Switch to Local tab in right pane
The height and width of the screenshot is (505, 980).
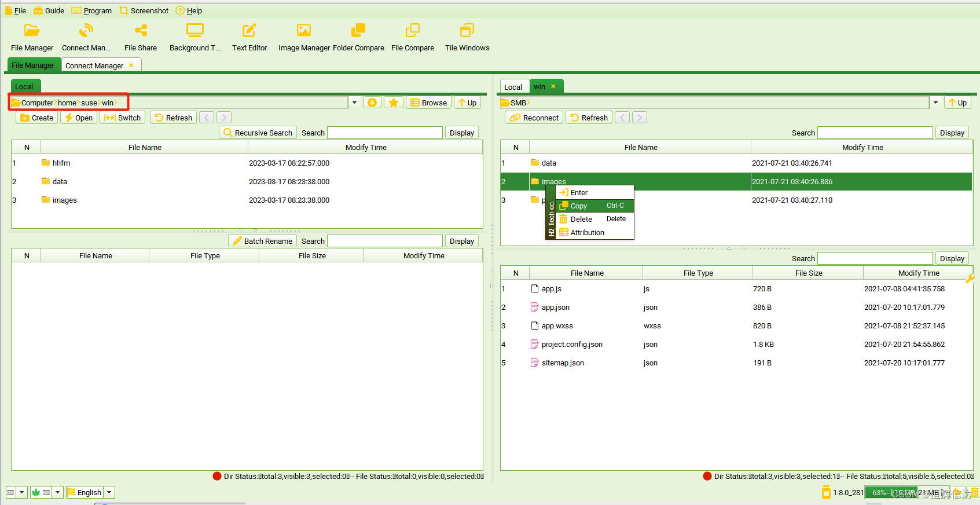point(513,87)
